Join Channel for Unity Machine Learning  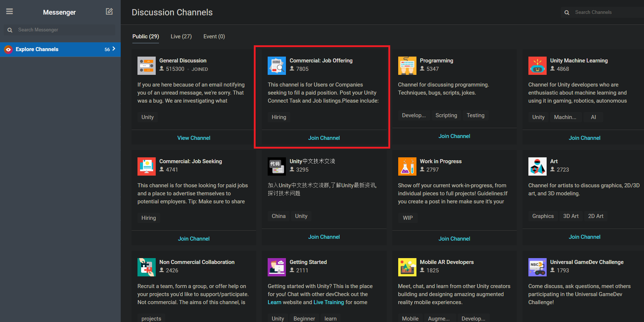[585, 138]
